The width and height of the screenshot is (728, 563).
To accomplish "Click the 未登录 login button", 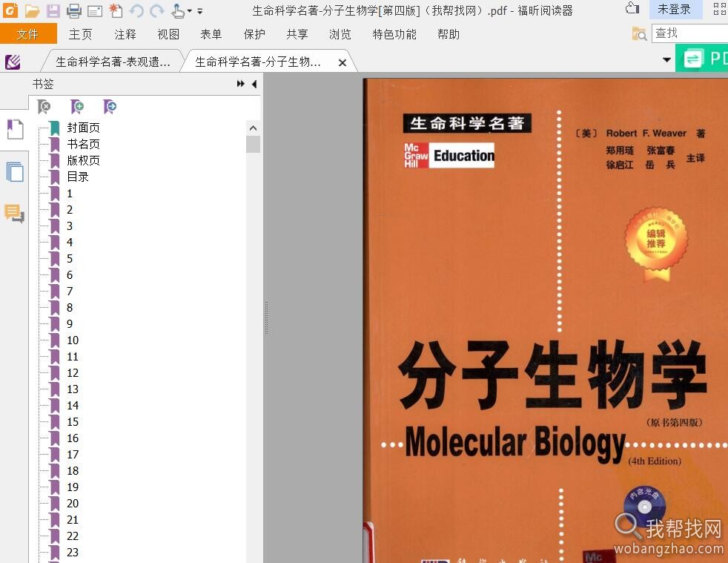I will click(674, 9).
